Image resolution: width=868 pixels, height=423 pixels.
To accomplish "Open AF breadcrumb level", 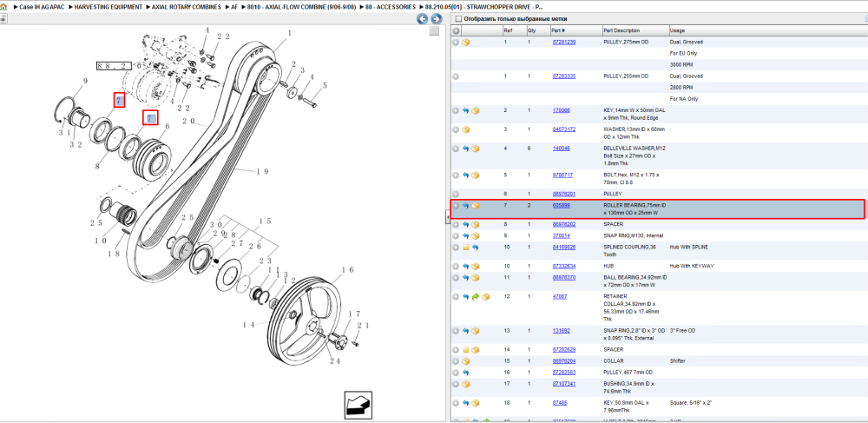I will tap(233, 7).
